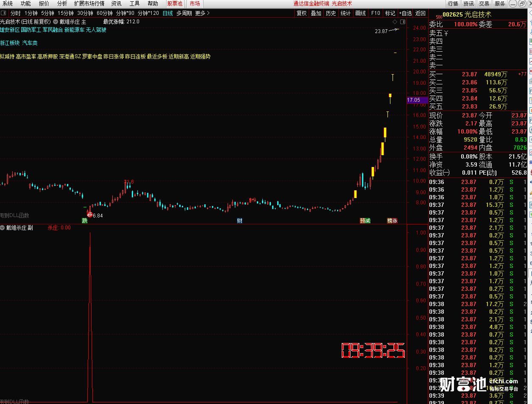Open F10 company info
This screenshot has height=404, width=532.
(376, 13)
